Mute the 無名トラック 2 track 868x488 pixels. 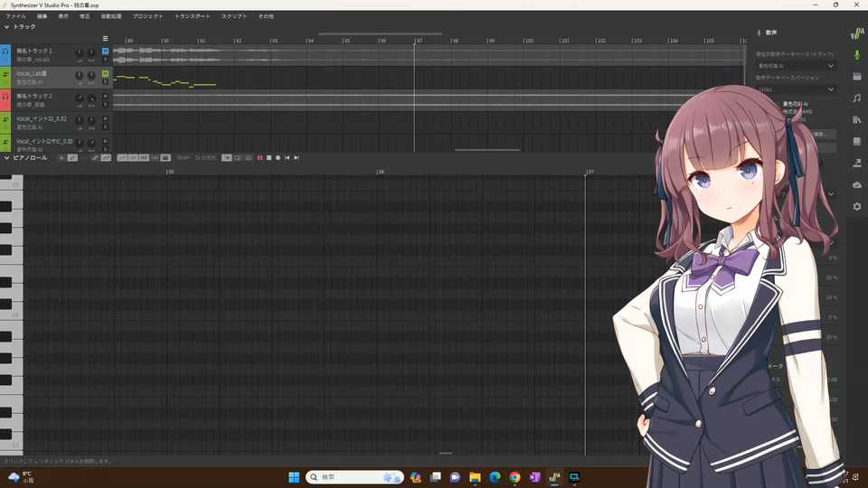coord(105,97)
